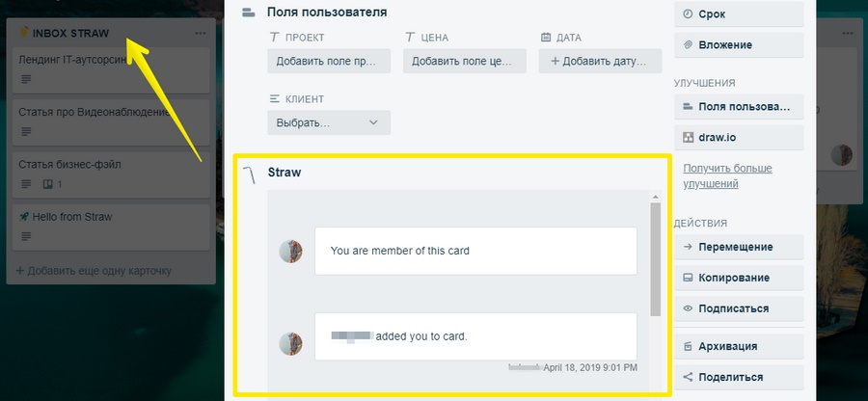The image size is (868, 401).
Task: Click the Straw panel scrollbar up arrow
Action: point(656,197)
